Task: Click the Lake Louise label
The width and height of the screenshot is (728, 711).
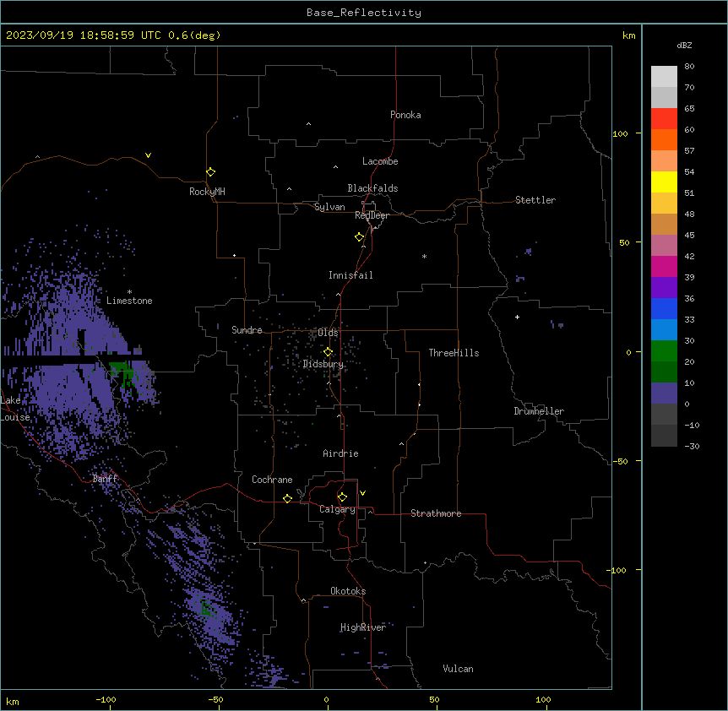Action: pos(14,409)
